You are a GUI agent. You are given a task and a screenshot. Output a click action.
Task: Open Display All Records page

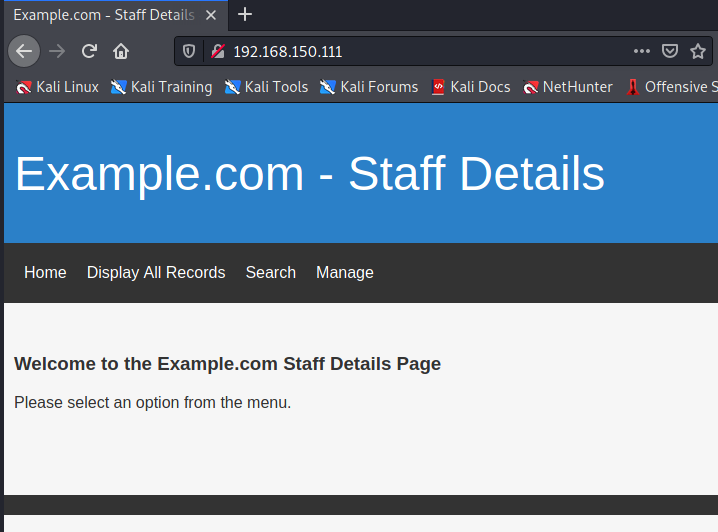tap(156, 272)
